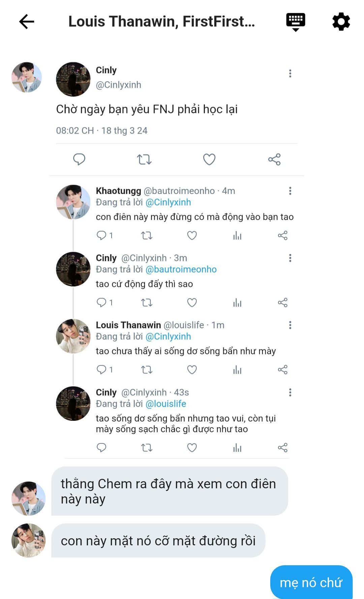
Task: Share Cinly's main tweet
Action: coord(274,159)
